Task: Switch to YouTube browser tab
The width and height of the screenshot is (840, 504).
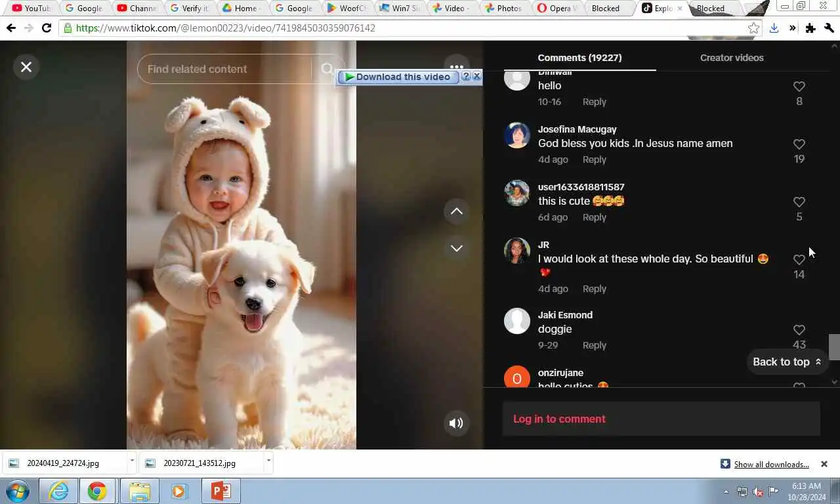Action: pos(30,9)
